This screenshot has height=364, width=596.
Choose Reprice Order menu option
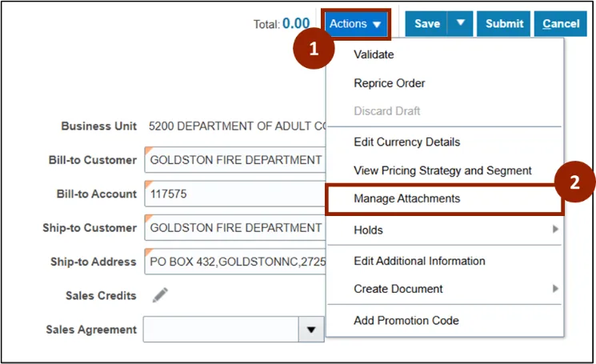(390, 83)
